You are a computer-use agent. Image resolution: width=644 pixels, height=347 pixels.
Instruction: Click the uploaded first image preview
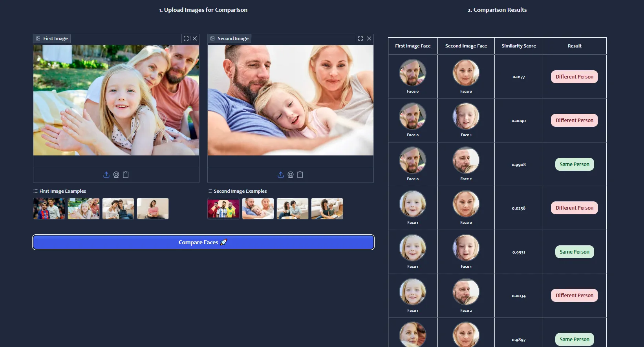(116, 100)
